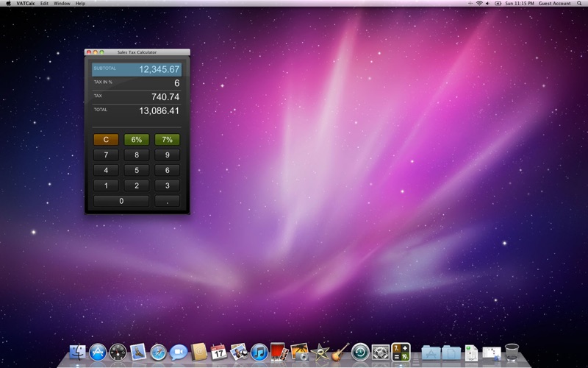Open the volume control in menu bar

tap(488, 4)
